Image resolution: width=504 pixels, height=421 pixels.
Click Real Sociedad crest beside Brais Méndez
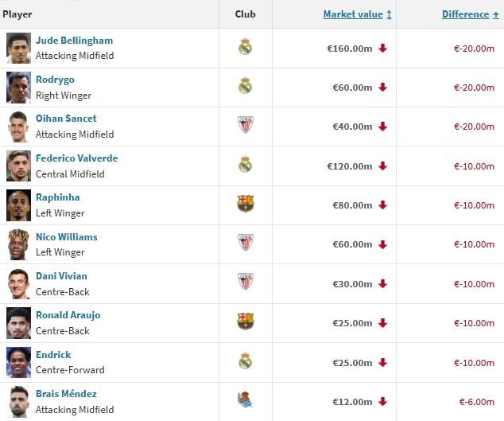[245, 400]
